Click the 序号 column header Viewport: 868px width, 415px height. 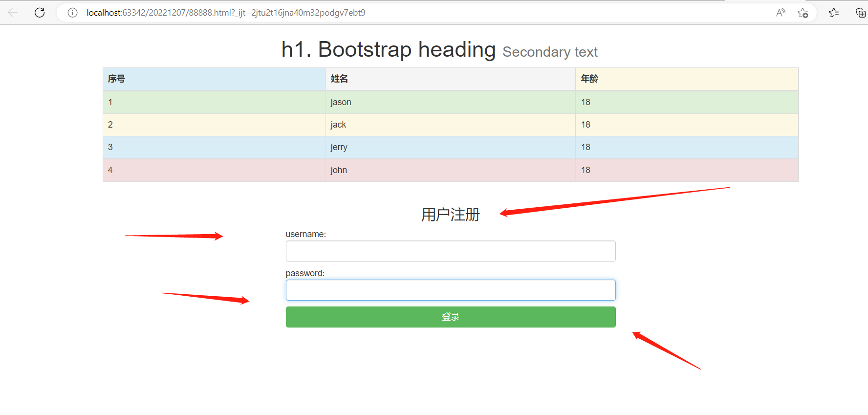point(214,79)
